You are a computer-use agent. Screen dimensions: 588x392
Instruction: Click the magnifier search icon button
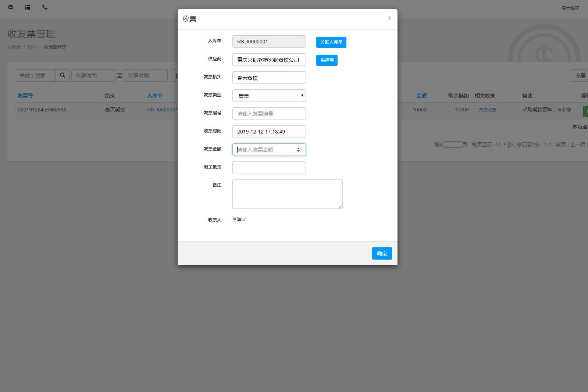[x=63, y=75]
